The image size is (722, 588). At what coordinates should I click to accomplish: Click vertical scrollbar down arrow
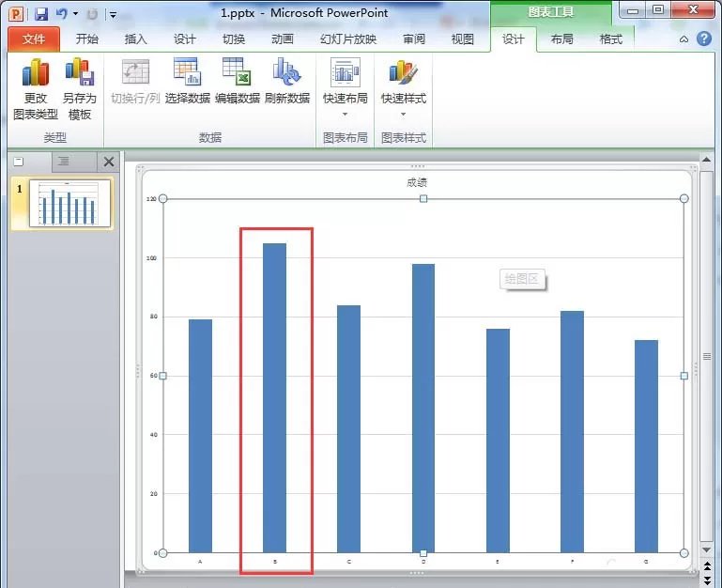click(x=706, y=550)
